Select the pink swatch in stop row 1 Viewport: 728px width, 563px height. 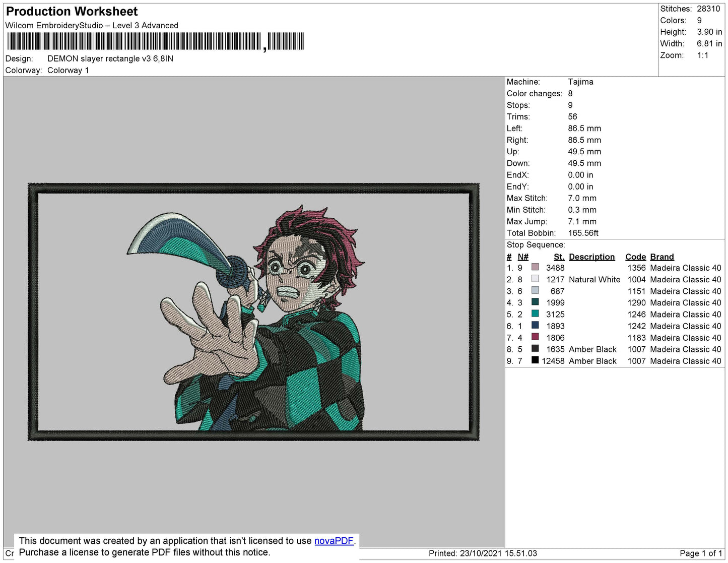coord(536,267)
